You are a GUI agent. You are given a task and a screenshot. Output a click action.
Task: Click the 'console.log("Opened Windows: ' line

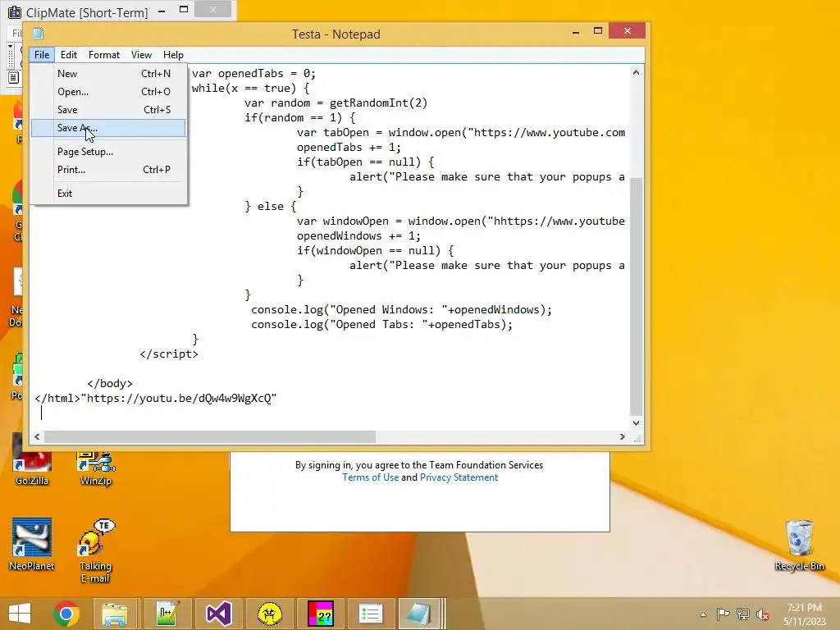(x=402, y=309)
